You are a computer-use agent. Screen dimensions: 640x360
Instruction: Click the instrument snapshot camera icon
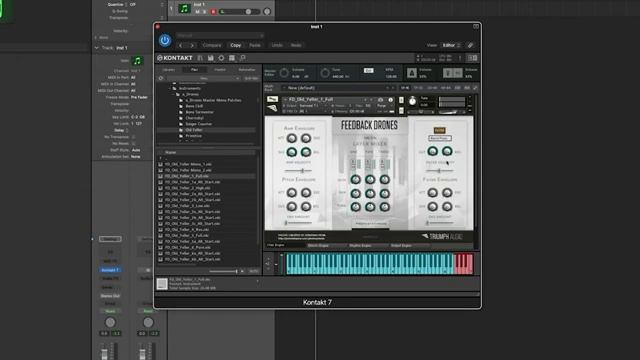(x=380, y=100)
